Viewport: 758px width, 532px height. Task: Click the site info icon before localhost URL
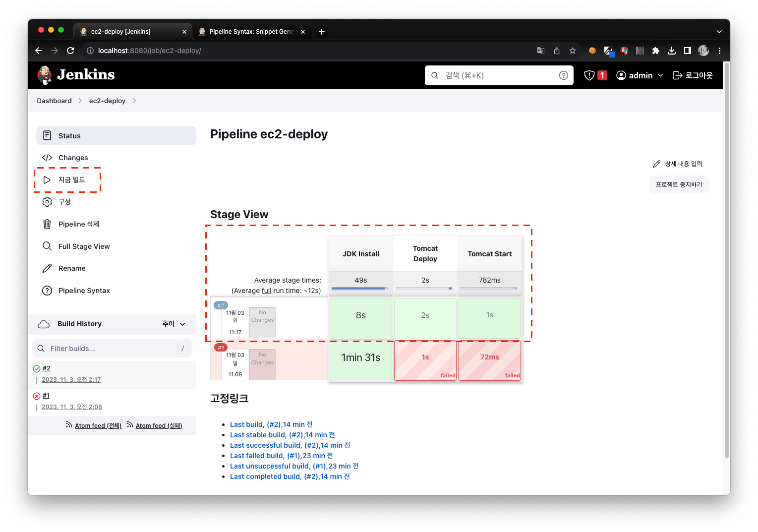tap(90, 51)
